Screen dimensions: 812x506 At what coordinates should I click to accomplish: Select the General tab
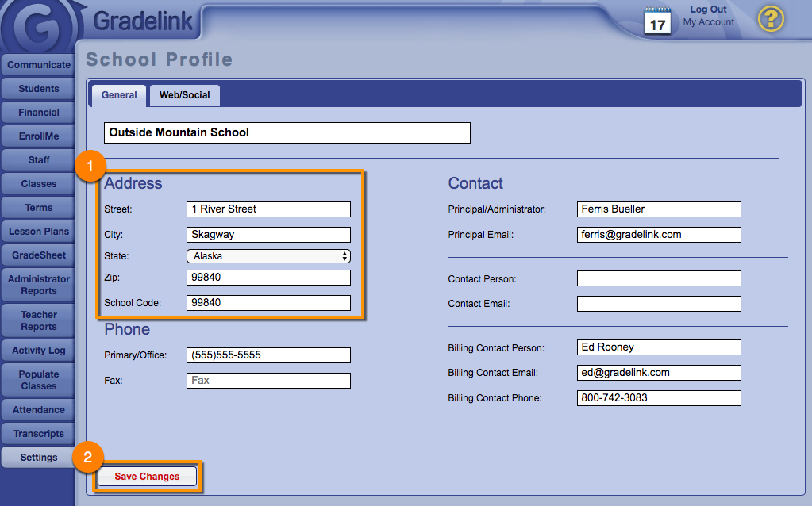(x=119, y=95)
